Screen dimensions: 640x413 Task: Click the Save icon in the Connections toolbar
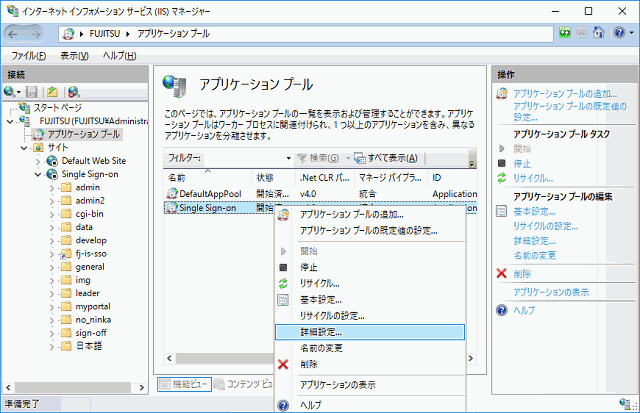[x=32, y=92]
